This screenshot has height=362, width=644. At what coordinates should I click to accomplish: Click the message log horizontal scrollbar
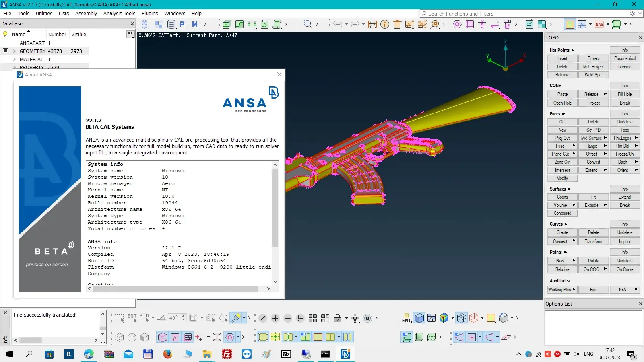click(x=31, y=340)
